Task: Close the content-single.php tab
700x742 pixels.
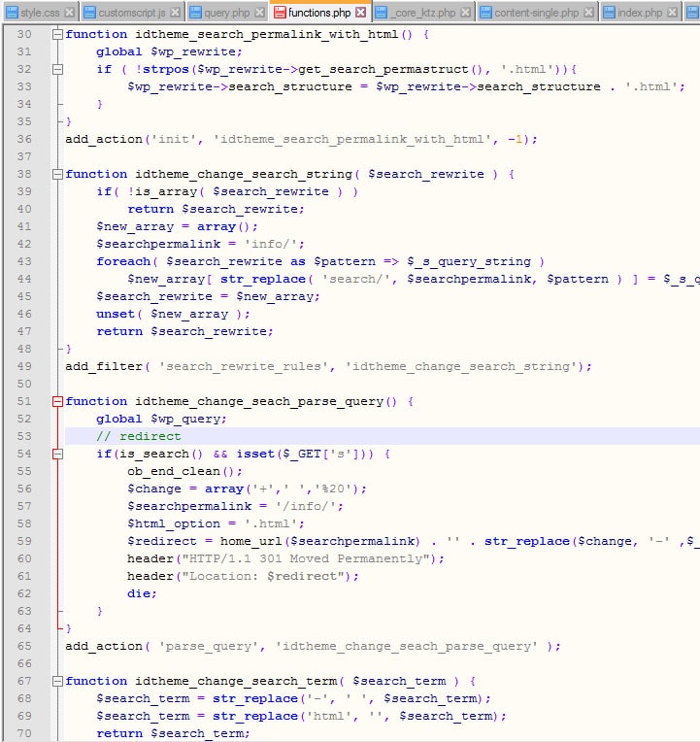Action: pos(589,13)
